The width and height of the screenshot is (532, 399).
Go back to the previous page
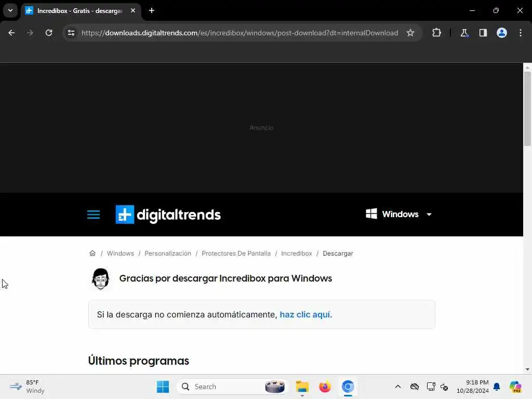(11, 33)
